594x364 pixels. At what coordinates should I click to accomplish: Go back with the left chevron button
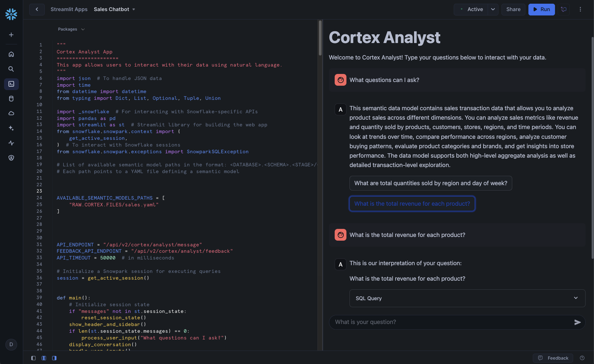(x=37, y=9)
